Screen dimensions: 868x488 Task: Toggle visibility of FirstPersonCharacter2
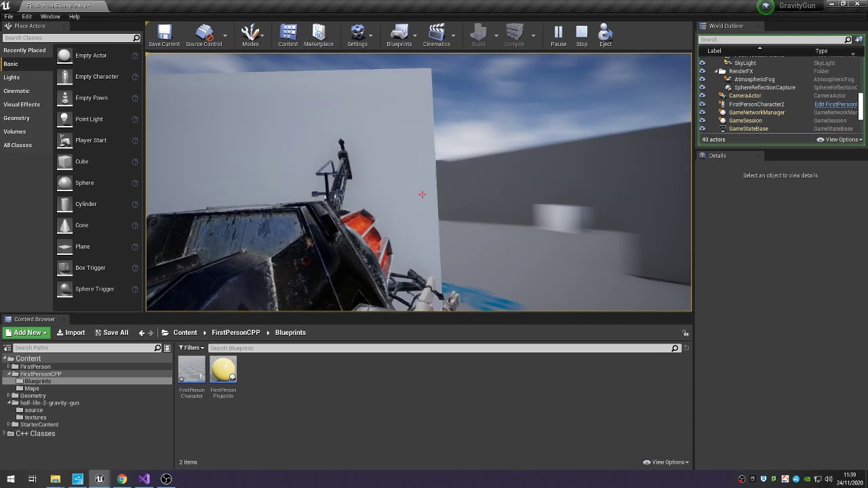702,104
